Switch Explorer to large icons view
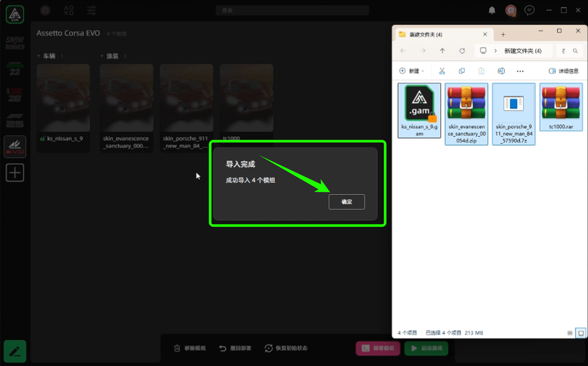 tap(581, 333)
